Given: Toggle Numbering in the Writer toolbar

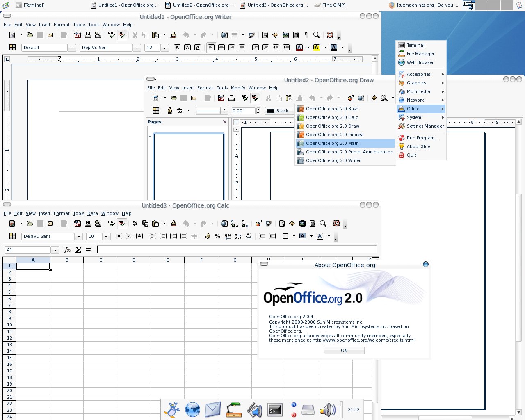Looking at the screenshot, I should pos(256,48).
